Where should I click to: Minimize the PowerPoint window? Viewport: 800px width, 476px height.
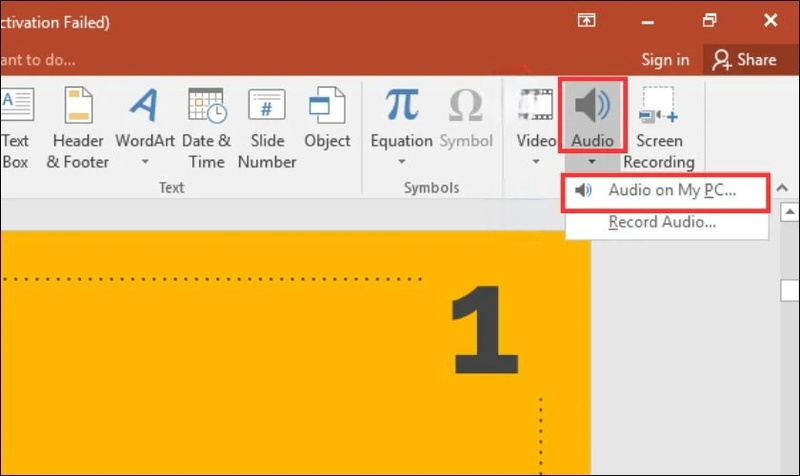647,21
